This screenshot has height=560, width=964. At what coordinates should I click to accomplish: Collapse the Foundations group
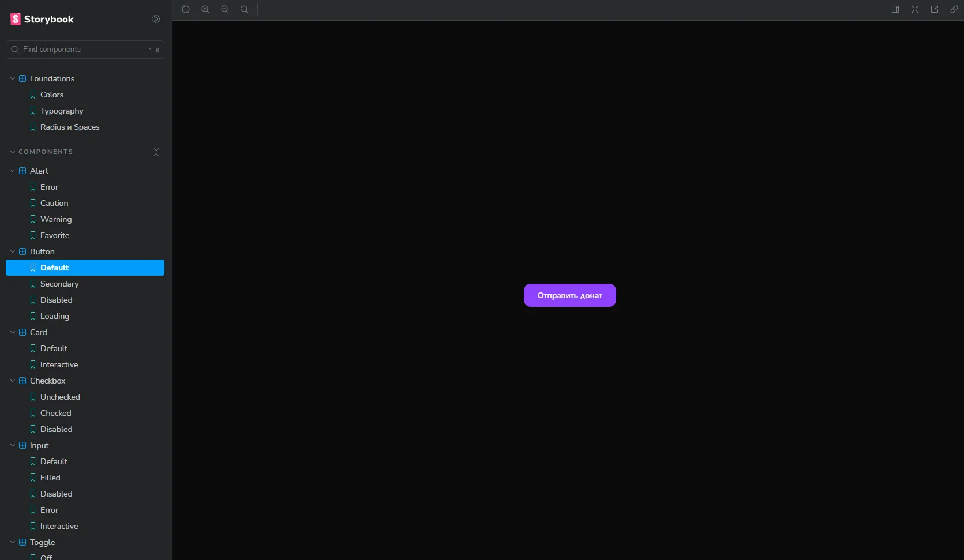(x=85, y=78)
